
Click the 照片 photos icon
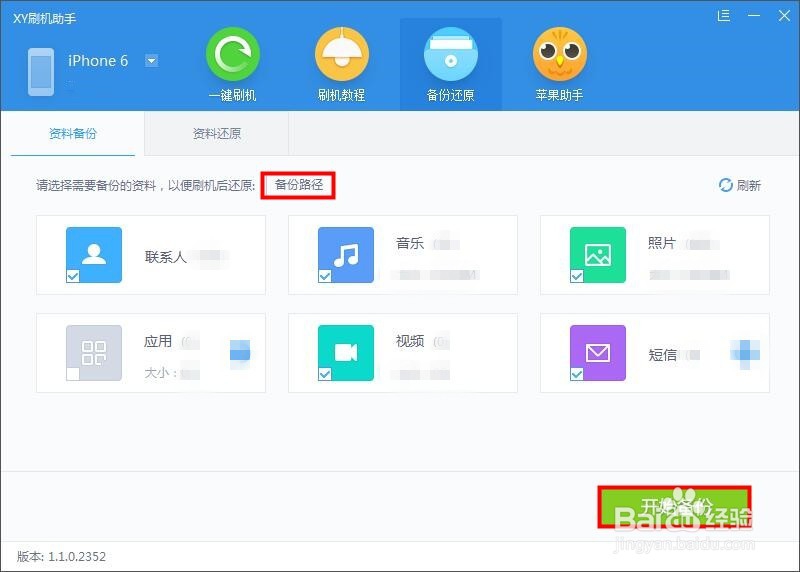[598, 255]
